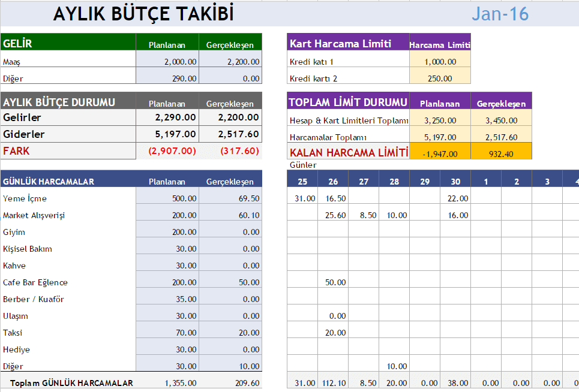Click the Yeme İçme Planlanan budget cell
579x392 pixels.
coord(167,198)
